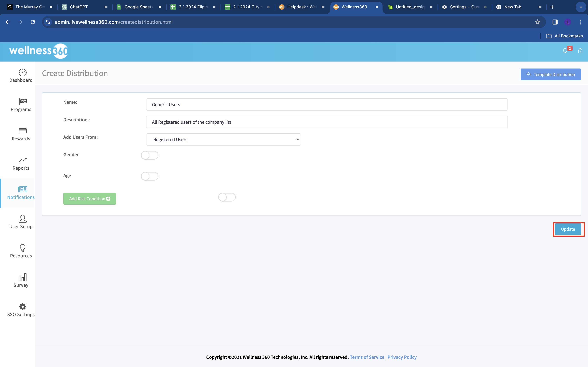588x367 pixels.
Task: Toggle the switch beside Add Risk Condition
Action: pyautogui.click(x=227, y=197)
